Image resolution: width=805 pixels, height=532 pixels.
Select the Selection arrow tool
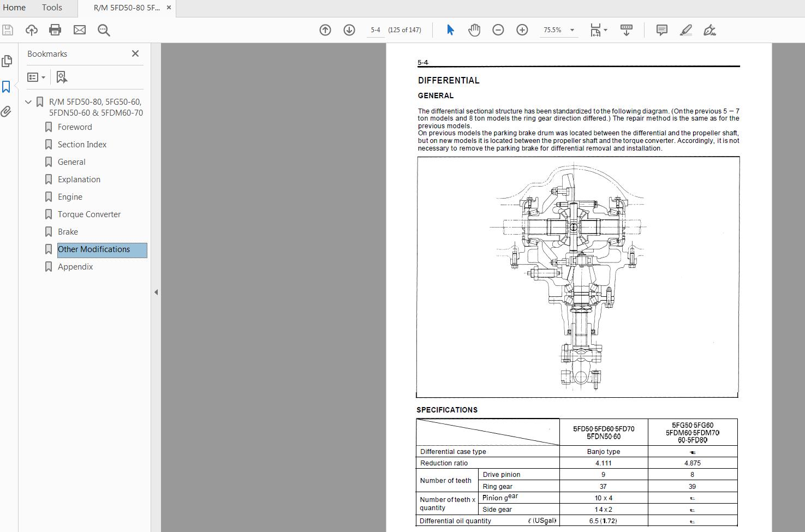pos(450,30)
